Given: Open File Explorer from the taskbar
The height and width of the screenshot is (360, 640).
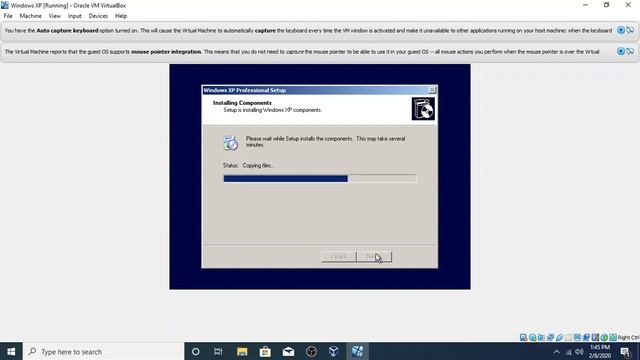Looking at the screenshot, I should 242,351.
